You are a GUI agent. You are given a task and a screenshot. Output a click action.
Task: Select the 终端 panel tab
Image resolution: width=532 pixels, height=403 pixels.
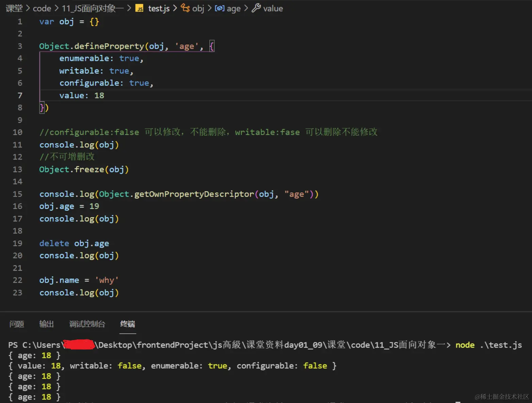[128, 324]
